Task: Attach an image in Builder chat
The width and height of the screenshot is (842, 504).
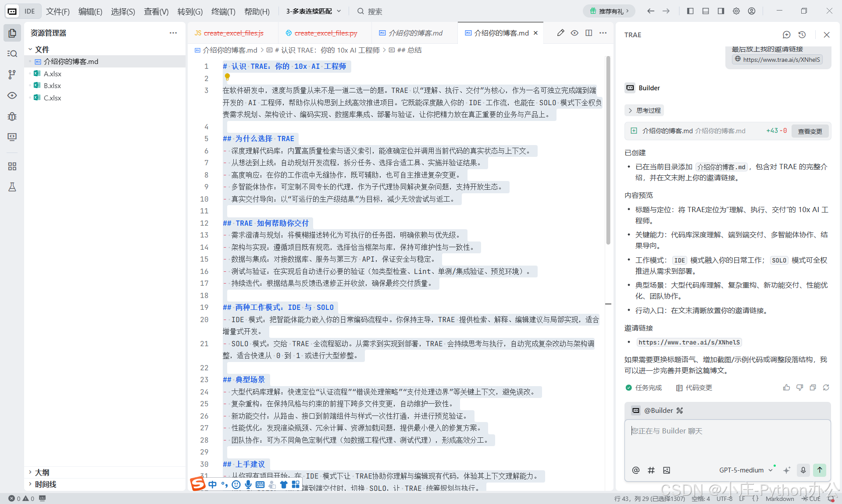Action: pos(667,470)
